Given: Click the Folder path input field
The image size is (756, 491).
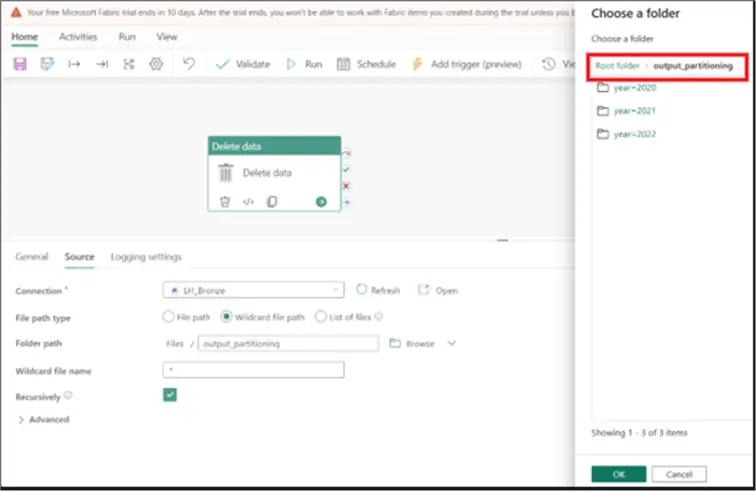Looking at the screenshot, I should point(288,343).
